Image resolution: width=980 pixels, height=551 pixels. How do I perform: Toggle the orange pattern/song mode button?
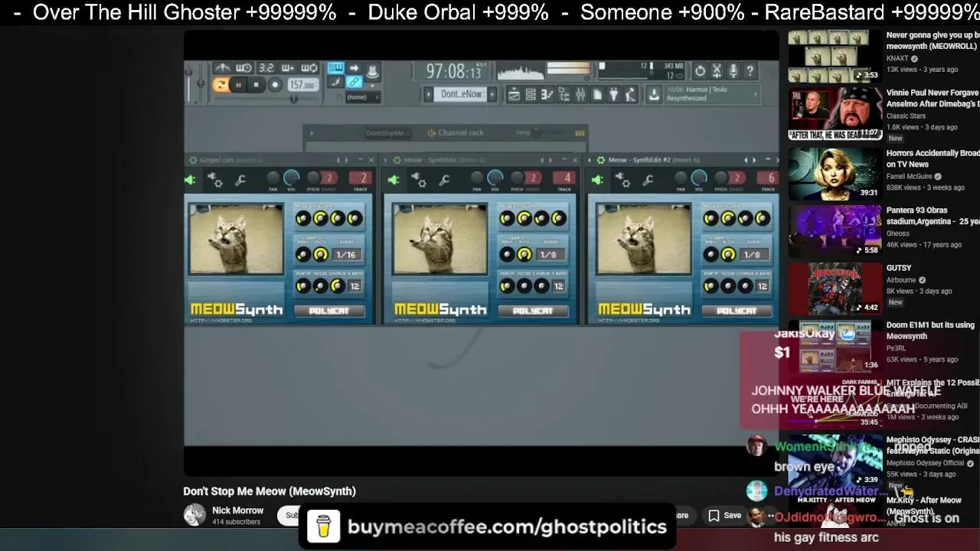[220, 85]
